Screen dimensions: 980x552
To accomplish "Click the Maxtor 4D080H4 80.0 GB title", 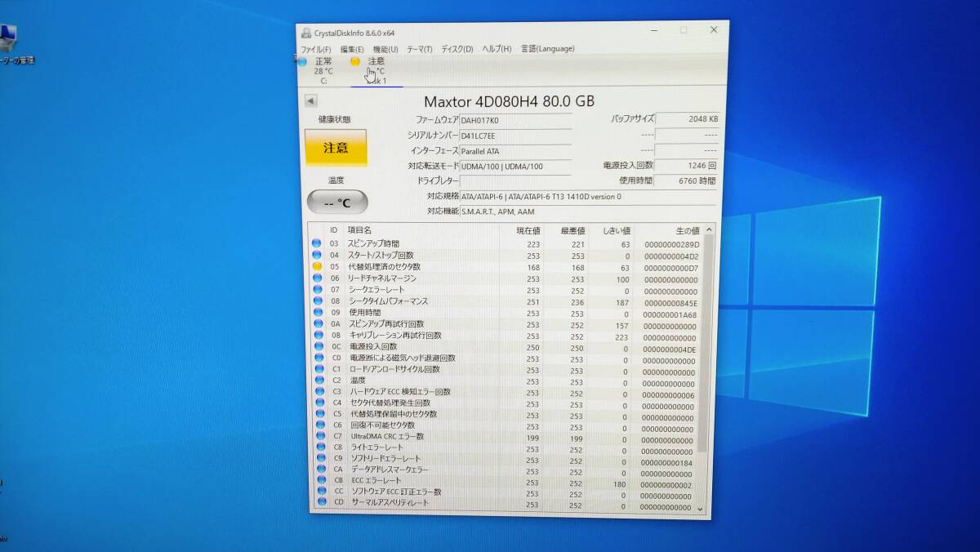I will (510, 101).
